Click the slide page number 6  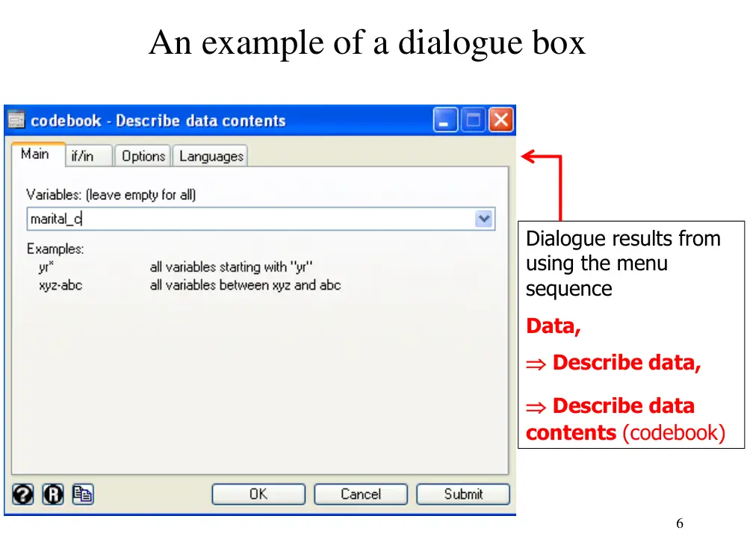pyautogui.click(x=680, y=523)
